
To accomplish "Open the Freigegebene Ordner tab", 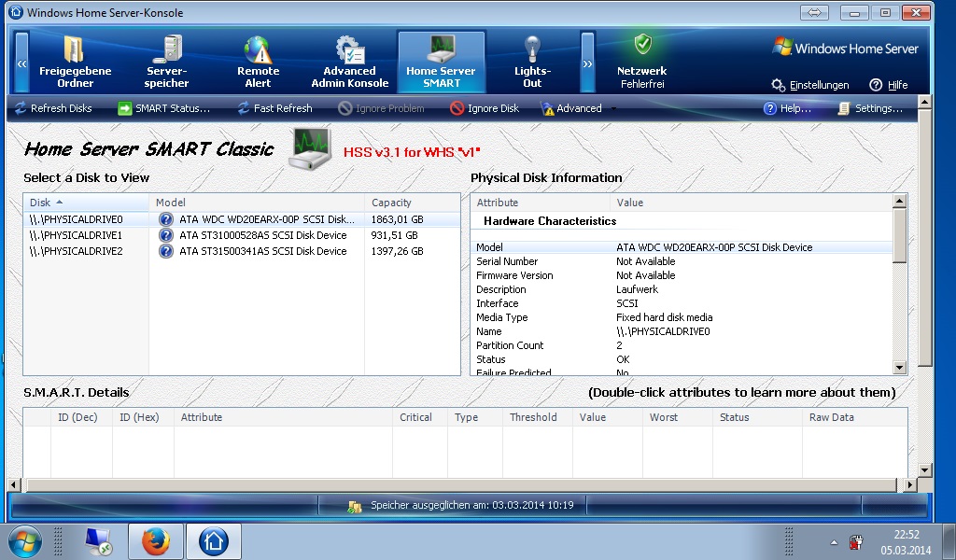I will point(75,63).
